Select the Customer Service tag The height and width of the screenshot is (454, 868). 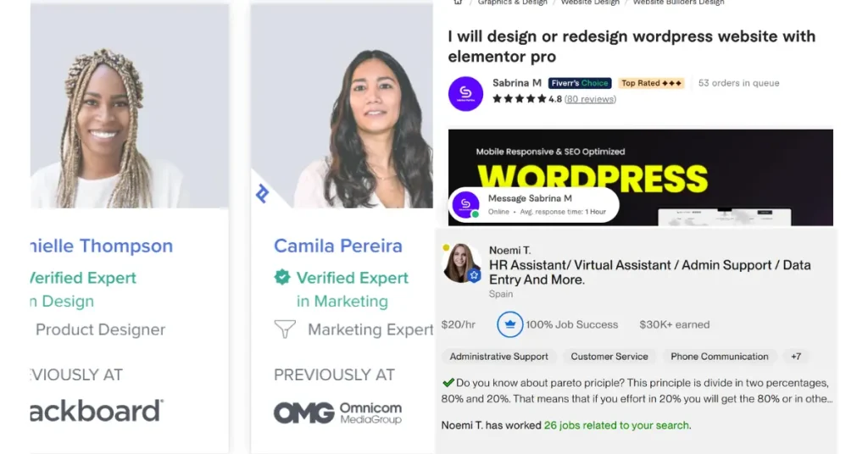[609, 357]
